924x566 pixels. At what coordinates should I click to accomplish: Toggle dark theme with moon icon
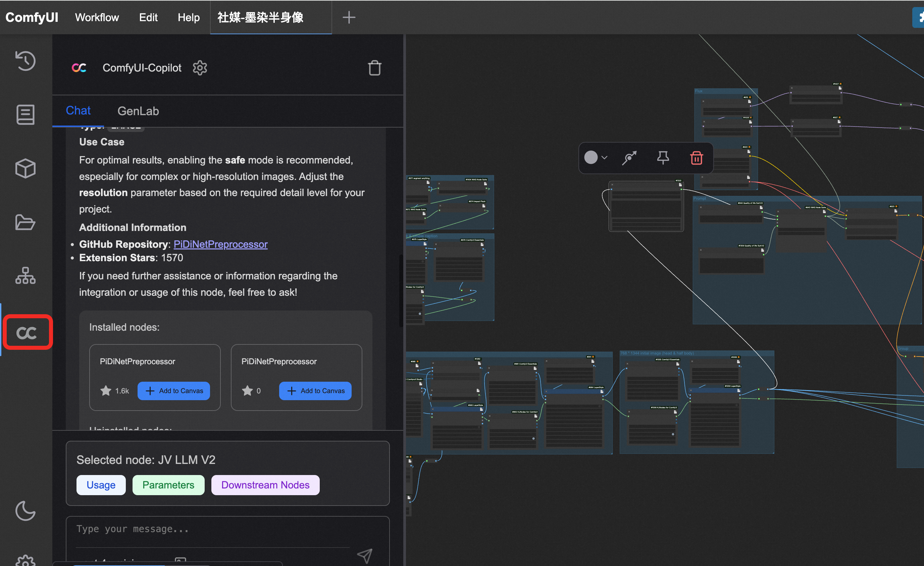point(25,511)
